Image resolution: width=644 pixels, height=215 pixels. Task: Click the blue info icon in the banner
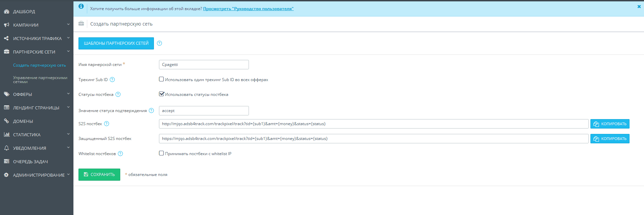click(81, 6)
